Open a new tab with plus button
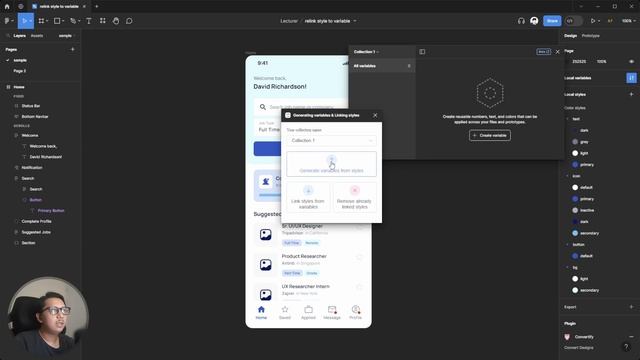Image resolution: width=640 pixels, height=360 pixels. (x=97, y=7)
